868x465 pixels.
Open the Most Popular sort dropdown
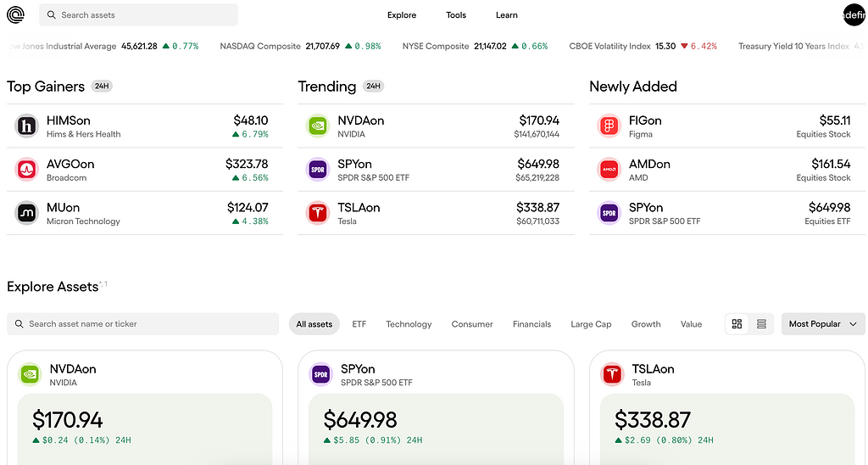[822, 324]
